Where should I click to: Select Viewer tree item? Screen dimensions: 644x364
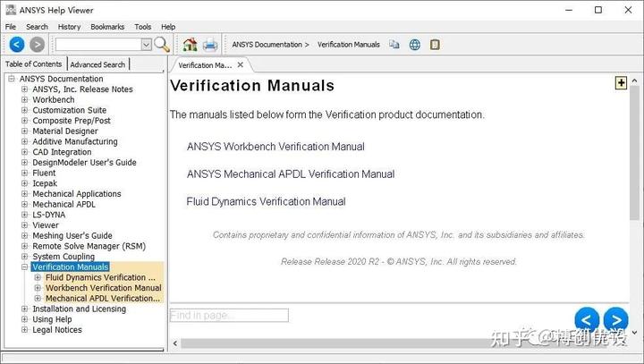pyautogui.click(x=46, y=225)
